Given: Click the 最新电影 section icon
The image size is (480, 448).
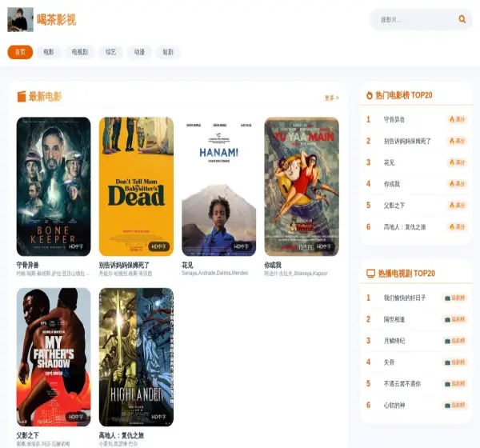Looking at the screenshot, I should coord(22,97).
